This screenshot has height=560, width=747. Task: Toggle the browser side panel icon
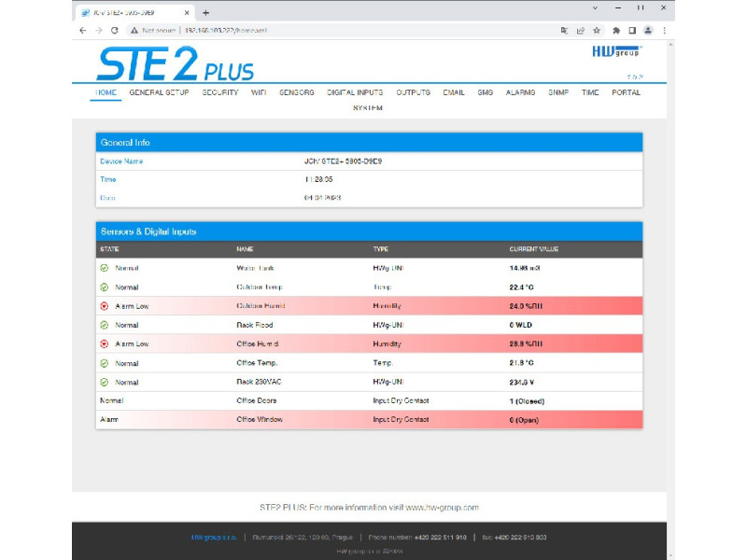(632, 31)
